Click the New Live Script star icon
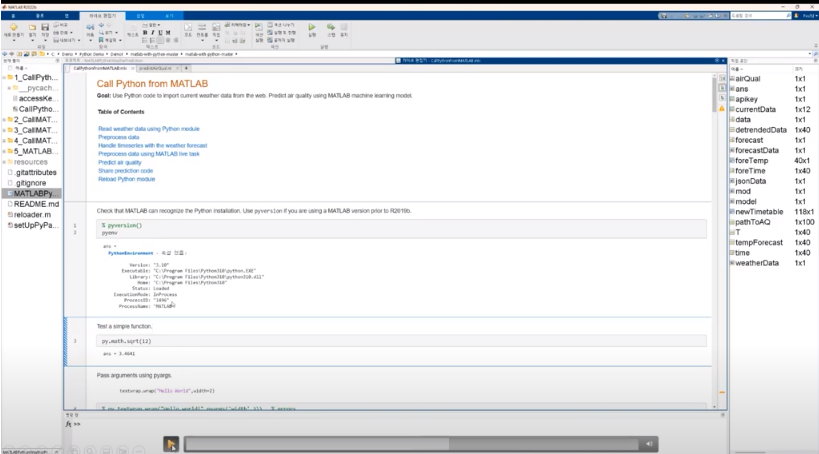The height and width of the screenshot is (454, 819). [x=14, y=27]
